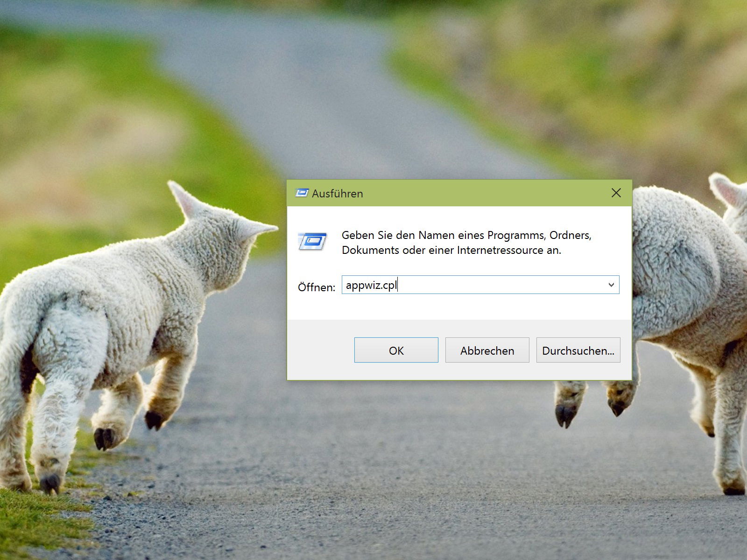The image size is (747, 560).
Task: Click the Abbrechen button
Action: [487, 350]
